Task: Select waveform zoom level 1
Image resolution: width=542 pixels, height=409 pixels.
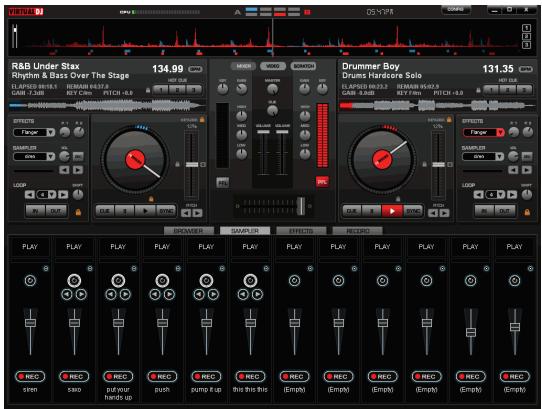Action: click(x=526, y=28)
